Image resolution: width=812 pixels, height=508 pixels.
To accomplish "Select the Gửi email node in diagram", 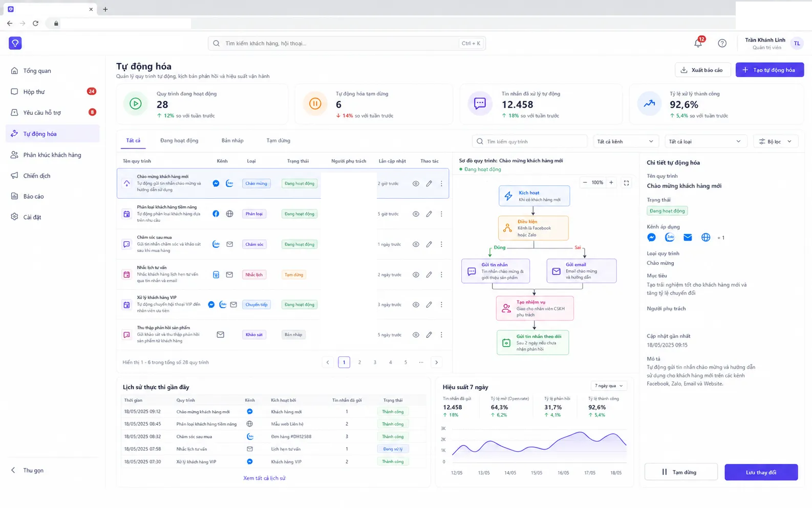I will click(582, 271).
